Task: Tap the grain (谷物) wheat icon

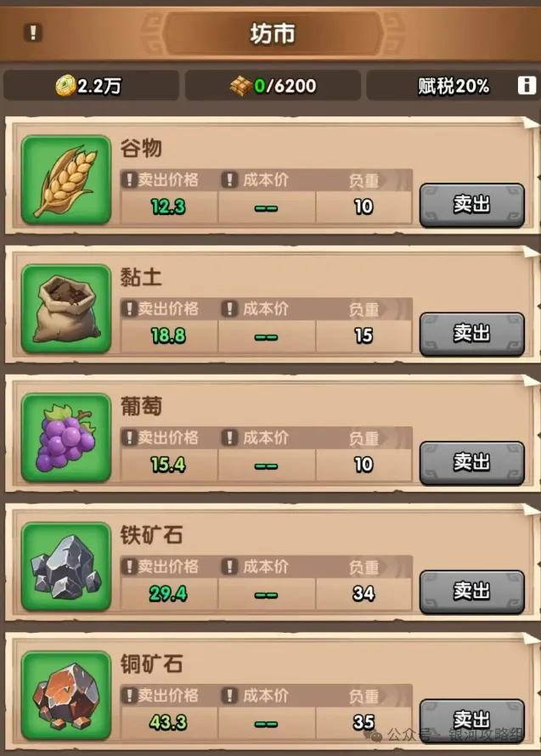Action: [x=66, y=180]
